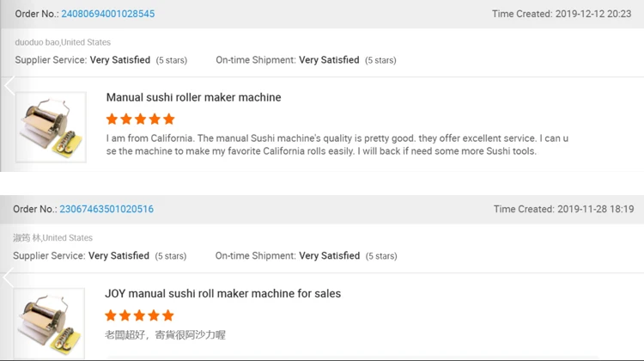
Task: Click the star rating under Manual sushi roller
Action: point(140,119)
